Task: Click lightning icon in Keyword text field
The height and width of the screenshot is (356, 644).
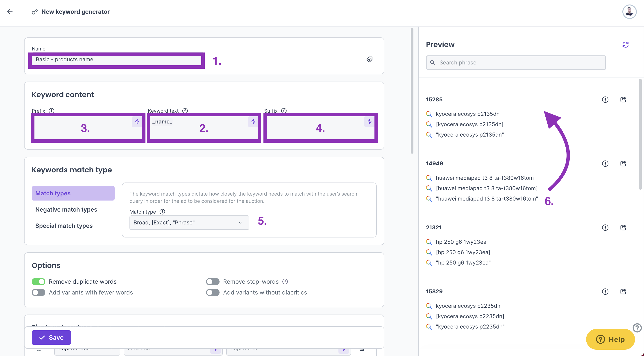Action: [253, 122]
